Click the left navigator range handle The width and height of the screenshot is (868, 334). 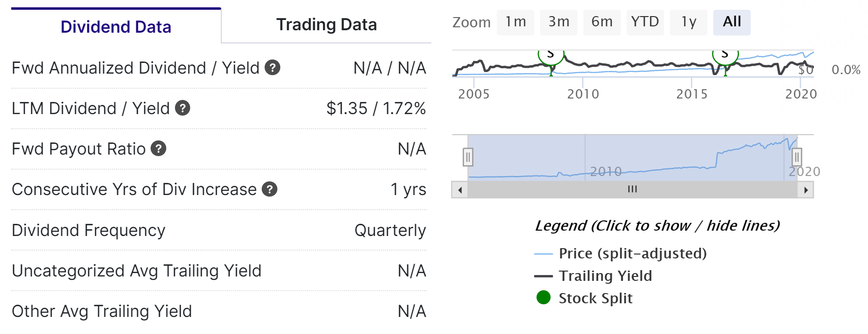pyautogui.click(x=468, y=157)
